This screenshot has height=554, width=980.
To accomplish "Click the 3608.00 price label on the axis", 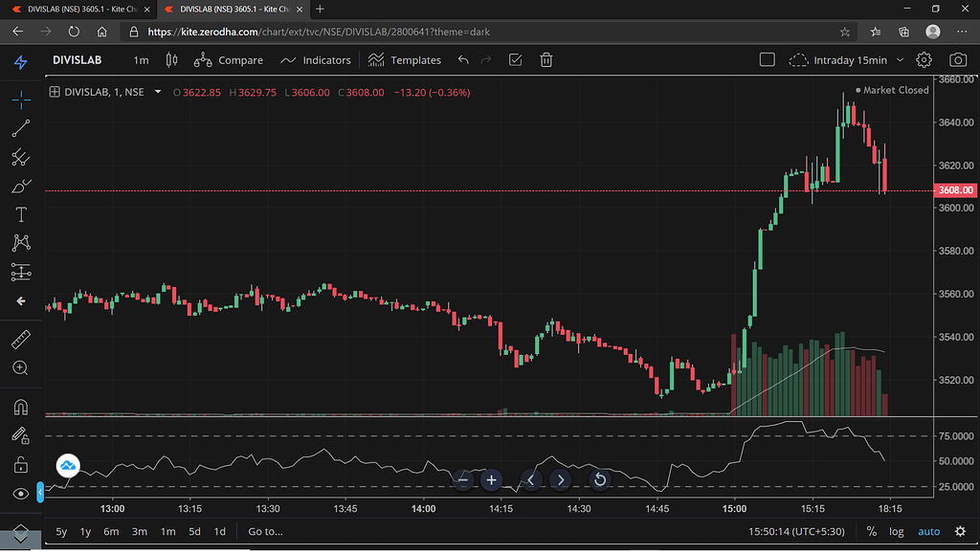I will pos(954,190).
